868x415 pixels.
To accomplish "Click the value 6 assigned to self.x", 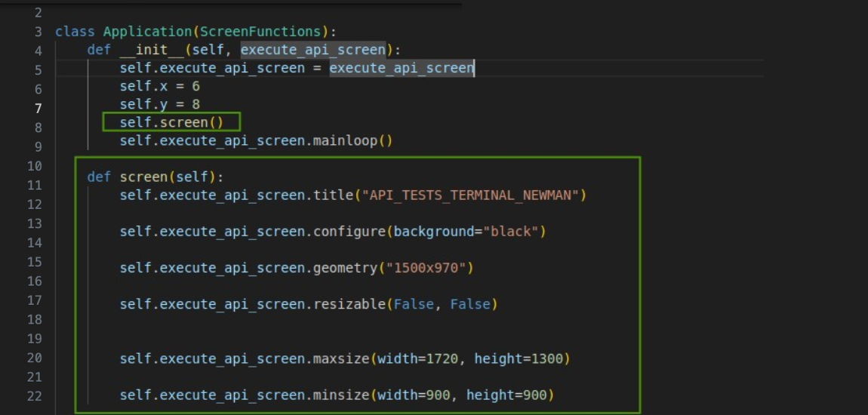I will pyautogui.click(x=195, y=86).
